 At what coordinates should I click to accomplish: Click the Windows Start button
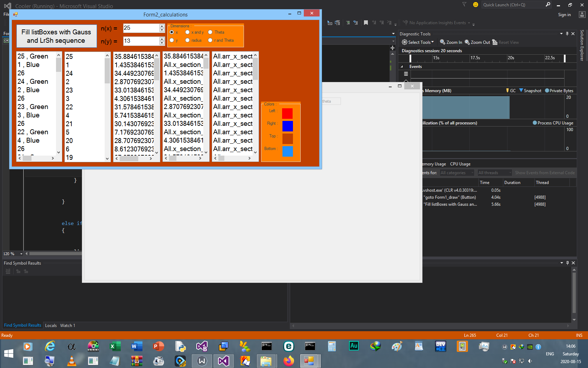[x=8, y=353]
